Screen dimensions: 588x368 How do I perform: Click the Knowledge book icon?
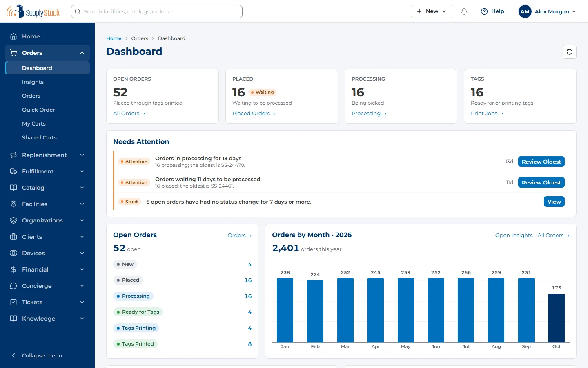(13, 319)
